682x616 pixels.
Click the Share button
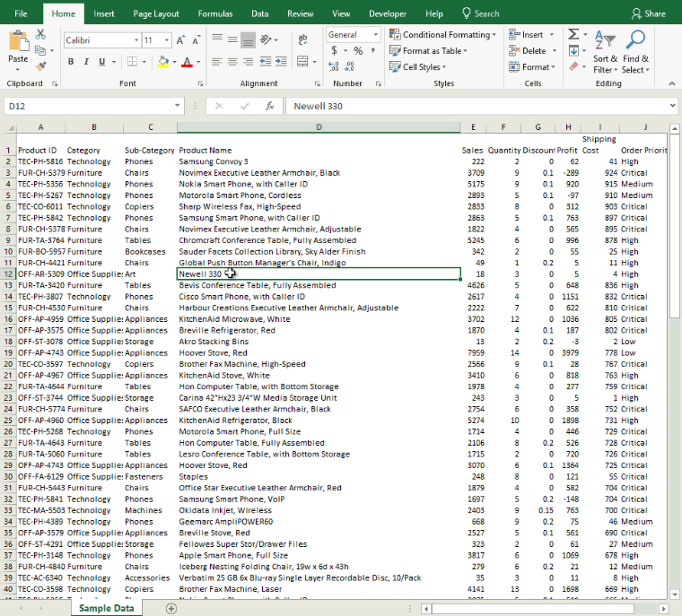(648, 13)
